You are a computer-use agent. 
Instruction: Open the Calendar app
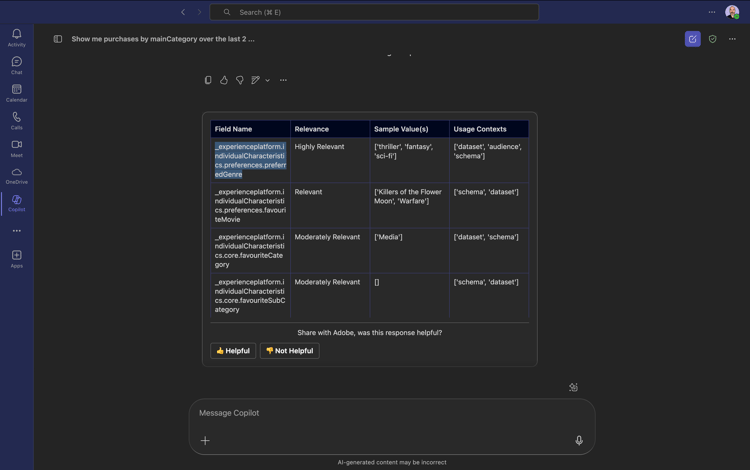click(17, 93)
